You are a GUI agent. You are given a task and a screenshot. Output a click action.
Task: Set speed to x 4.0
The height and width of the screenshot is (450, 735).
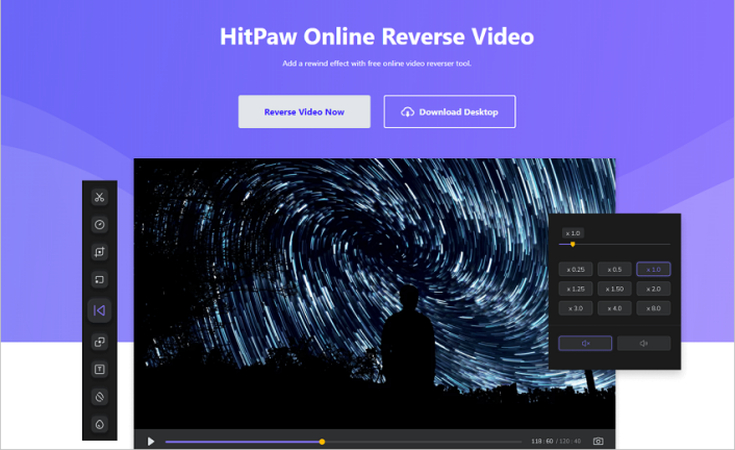tap(615, 308)
